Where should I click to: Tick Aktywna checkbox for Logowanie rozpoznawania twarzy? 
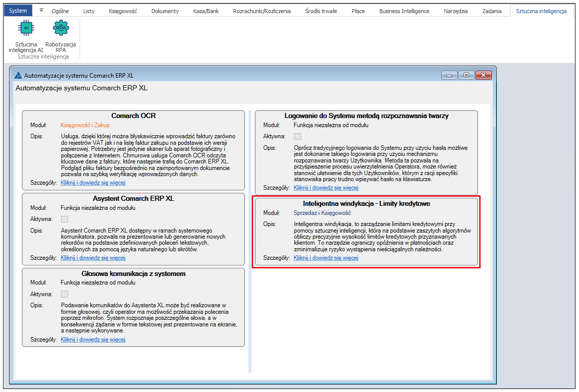point(298,136)
